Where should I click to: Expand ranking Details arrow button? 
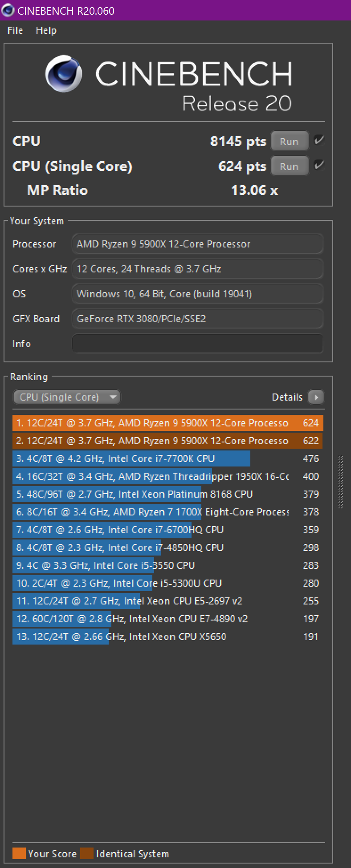point(316,397)
